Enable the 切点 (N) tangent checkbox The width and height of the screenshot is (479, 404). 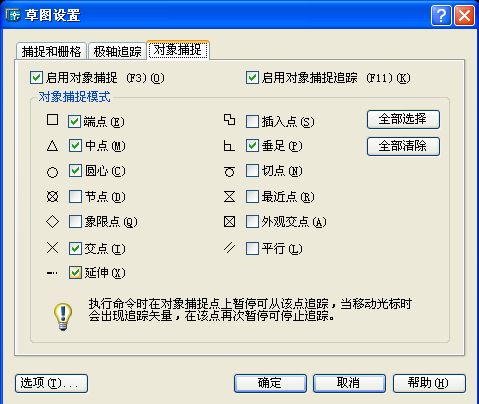252,171
